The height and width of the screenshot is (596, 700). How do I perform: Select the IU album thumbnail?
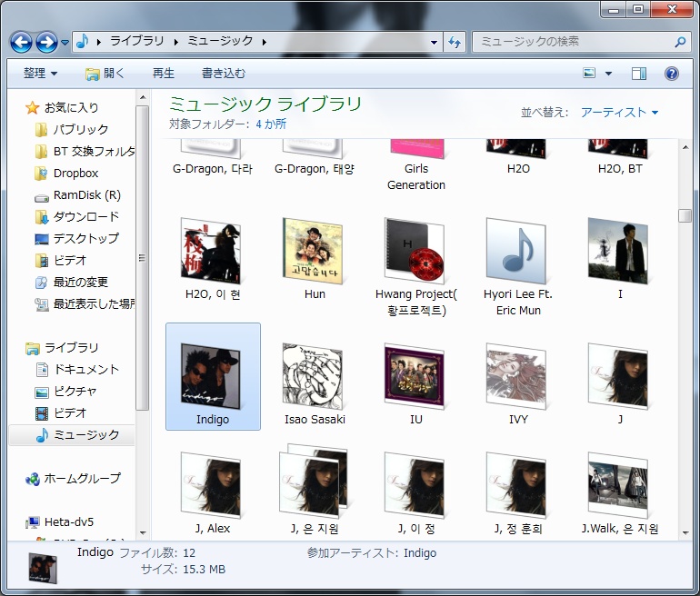click(x=416, y=377)
